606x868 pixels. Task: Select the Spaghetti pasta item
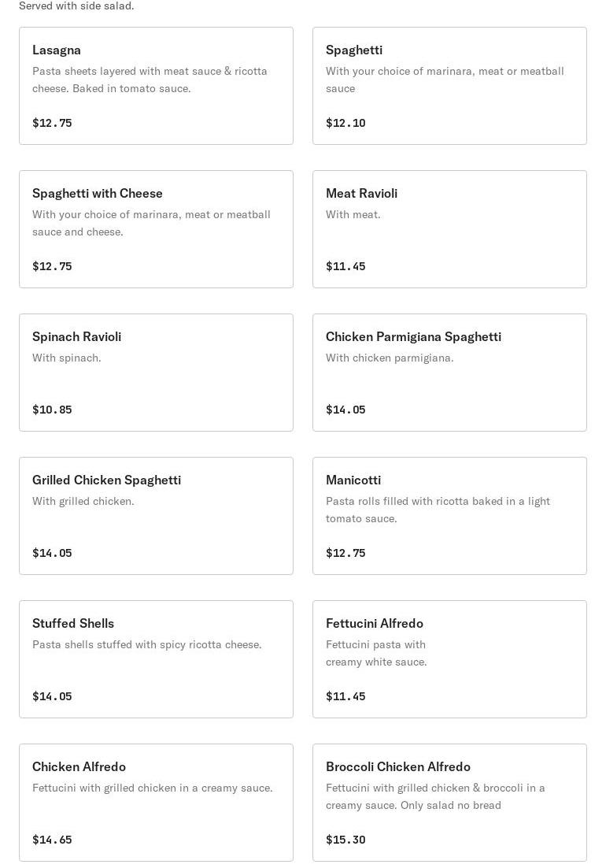[449, 86]
